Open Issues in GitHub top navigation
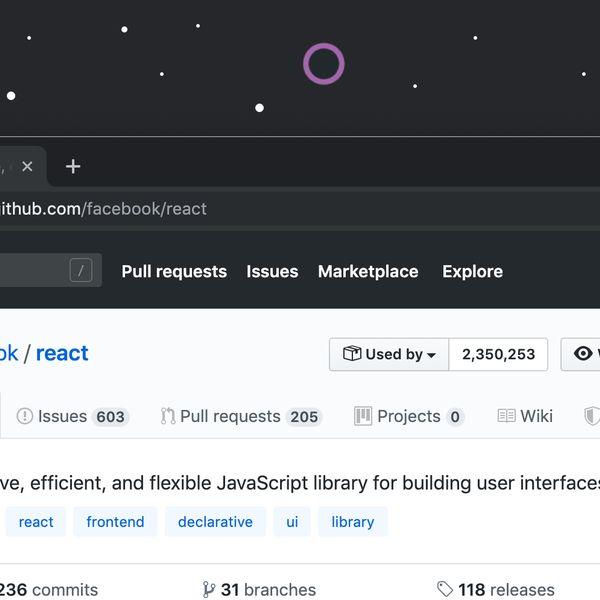600x600 pixels. 272,272
